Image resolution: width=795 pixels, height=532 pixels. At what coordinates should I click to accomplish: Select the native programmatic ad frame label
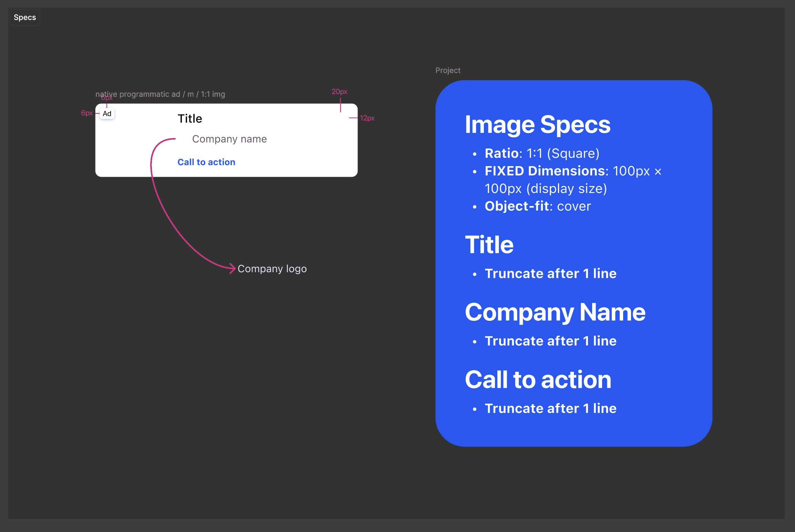pyautogui.click(x=160, y=94)
